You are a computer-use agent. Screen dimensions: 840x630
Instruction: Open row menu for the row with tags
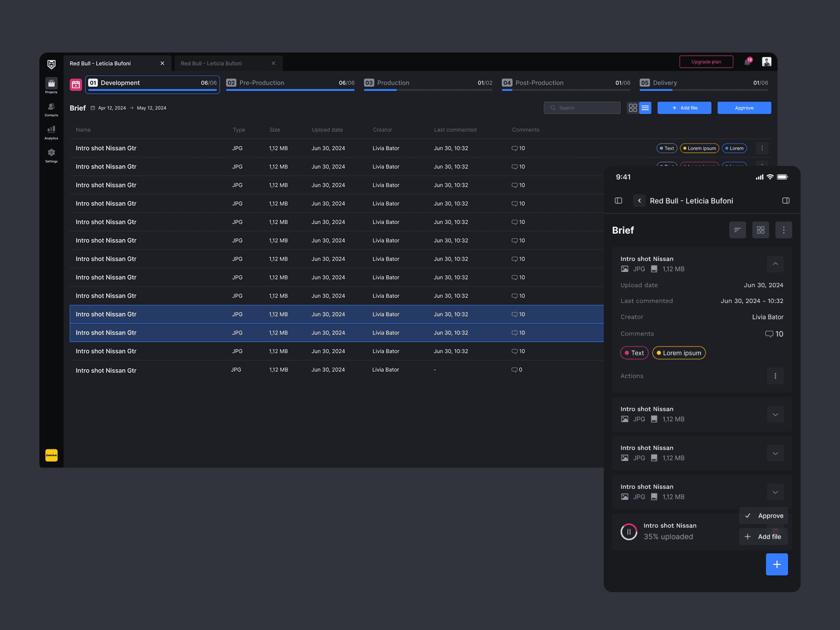[x=762, y=148]
